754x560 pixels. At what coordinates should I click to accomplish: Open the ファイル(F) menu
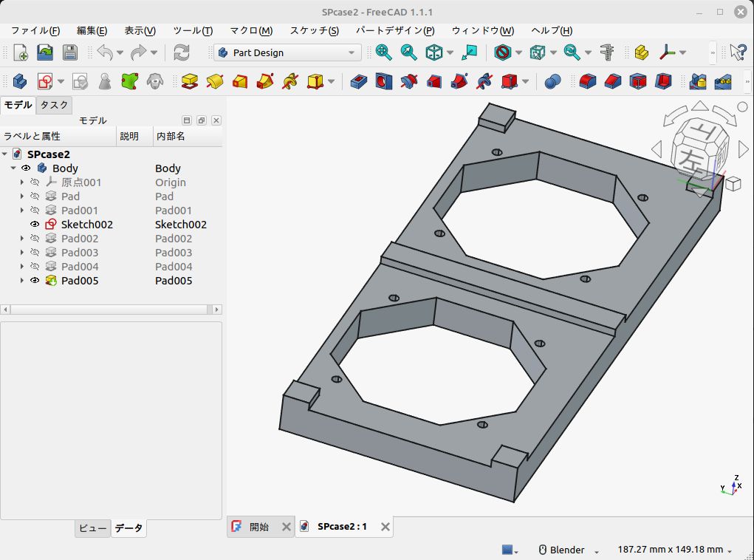click(35, 30)
